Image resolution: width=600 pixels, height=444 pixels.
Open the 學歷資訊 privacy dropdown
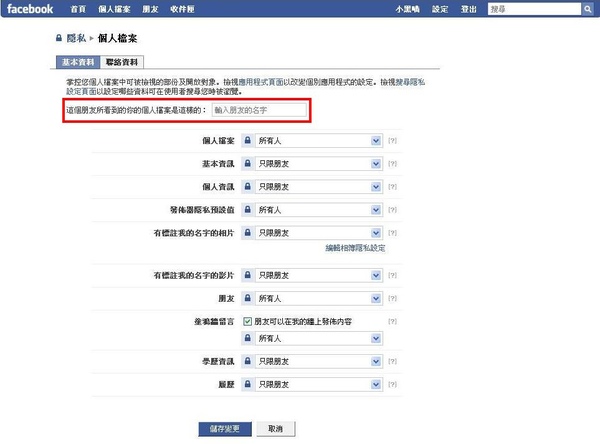click(319, 361)
